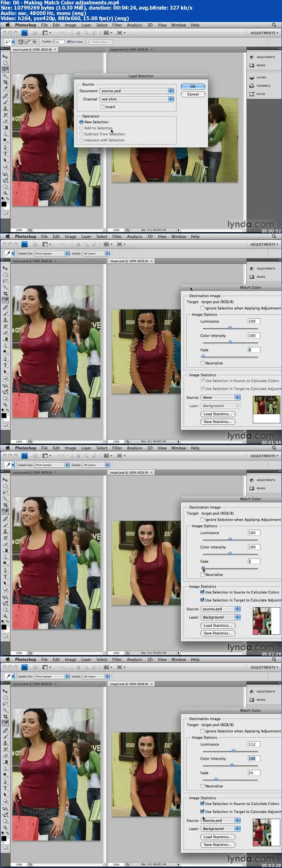This screenshot has width=282, height=868.
Task: Open the Channel dropdown showing red shirt
Action: (x=137, y=100)
